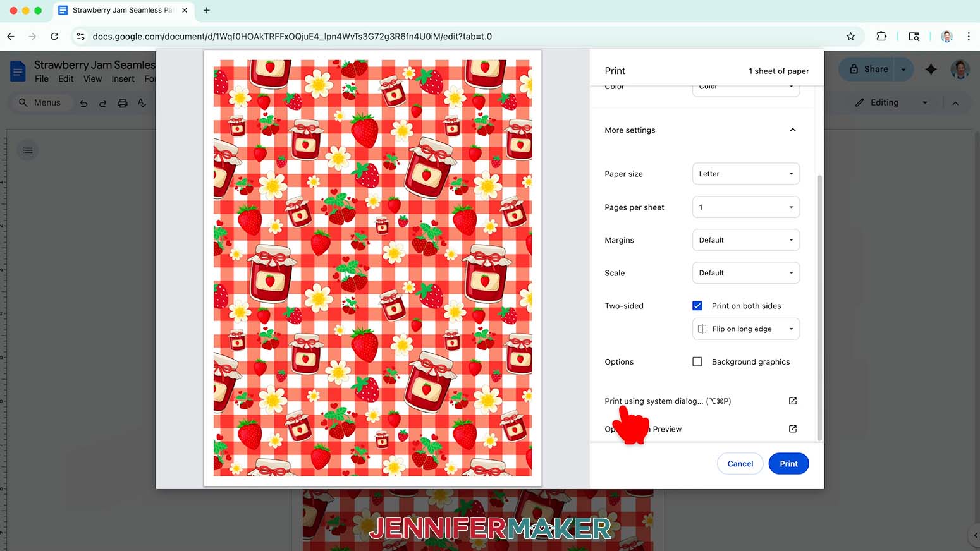Open the Margins dropdown
The image size is (980, 551).
tap(746, 240)
